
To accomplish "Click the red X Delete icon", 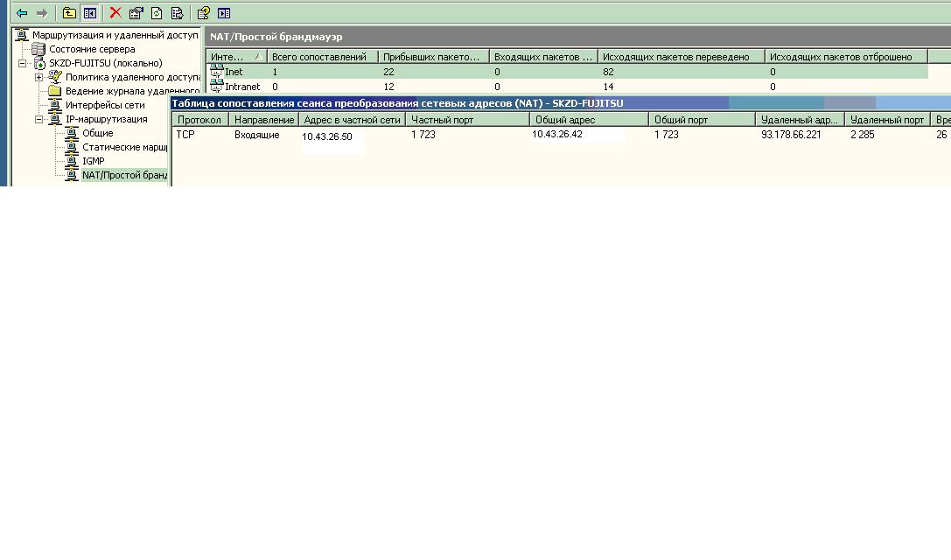I will click(115, 13).
